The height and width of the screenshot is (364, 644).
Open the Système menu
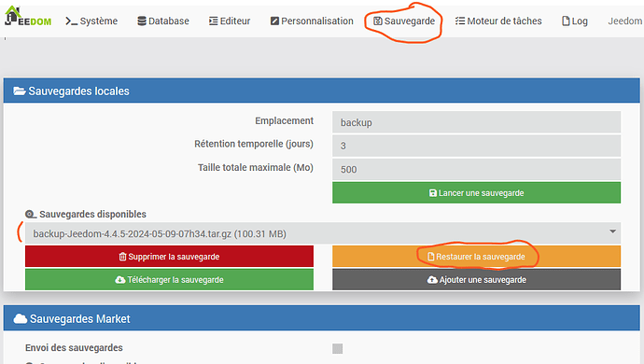click(x=91, y=21)
